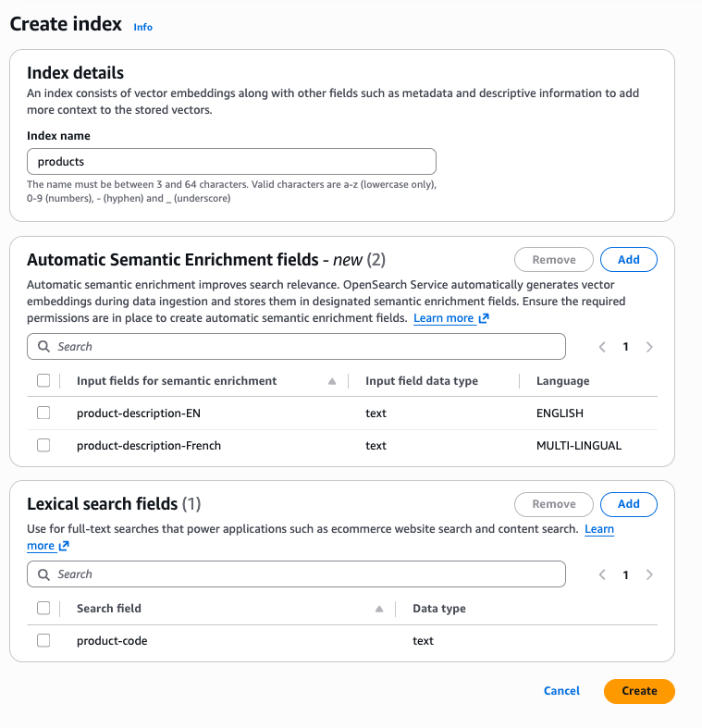Click the Index name input field
The image size is (702, 728).
[231, 162]
